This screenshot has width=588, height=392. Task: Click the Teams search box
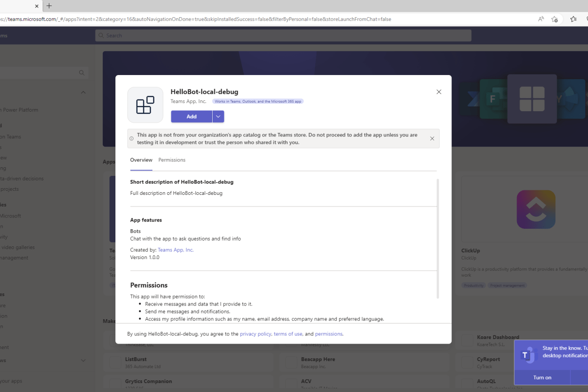(x=283, y=36)
